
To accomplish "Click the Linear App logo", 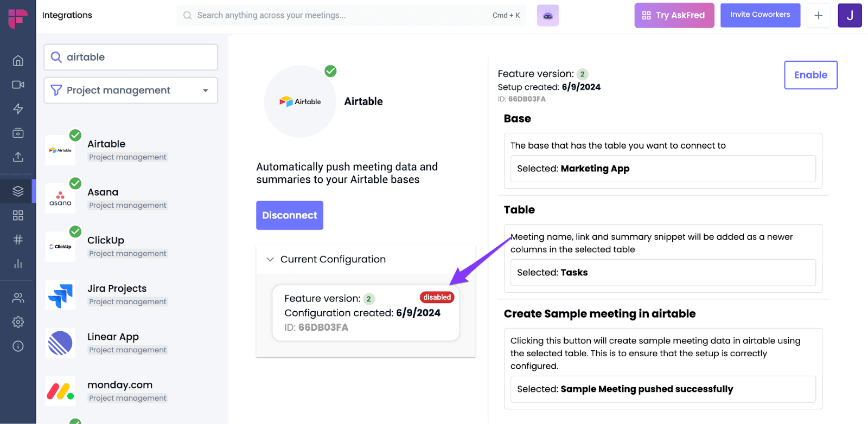I will pos(60,343).
